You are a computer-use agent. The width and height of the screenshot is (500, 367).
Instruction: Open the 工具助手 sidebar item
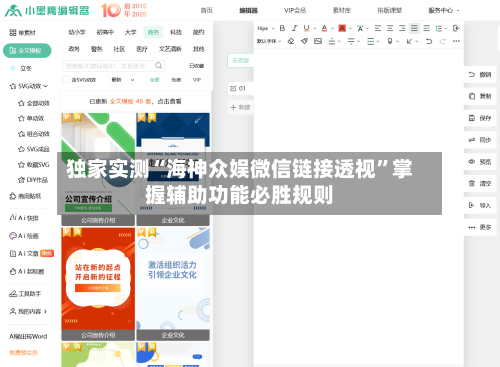25,294
